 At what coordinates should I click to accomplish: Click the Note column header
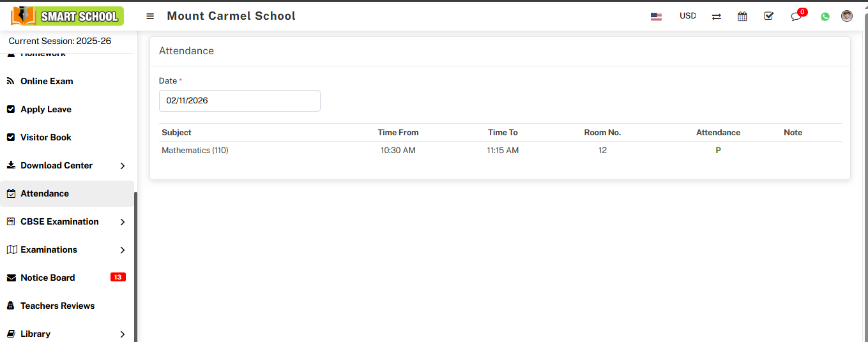[x=793, y=133]
